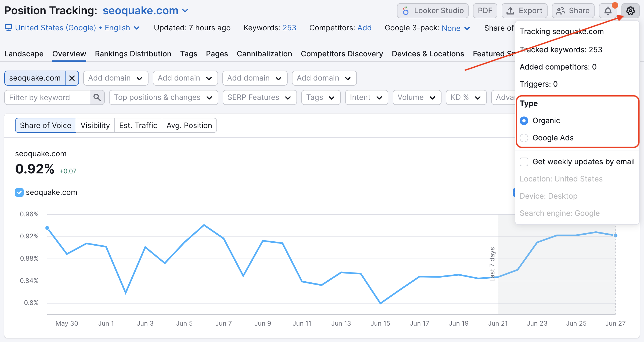
Task: Open Devices & Locations tab
Action: pyautogui.click(x=428, y=54)
